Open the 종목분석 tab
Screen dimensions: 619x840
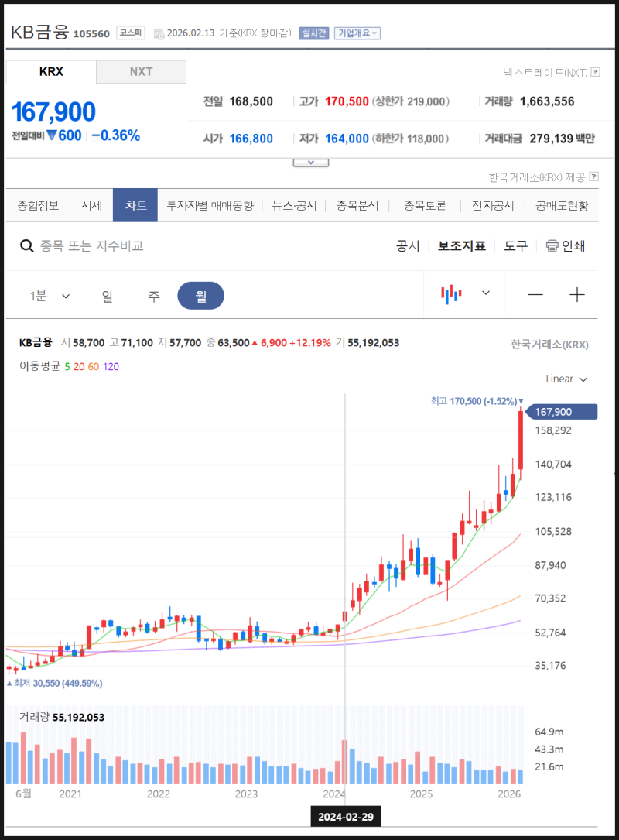[357, 206]
